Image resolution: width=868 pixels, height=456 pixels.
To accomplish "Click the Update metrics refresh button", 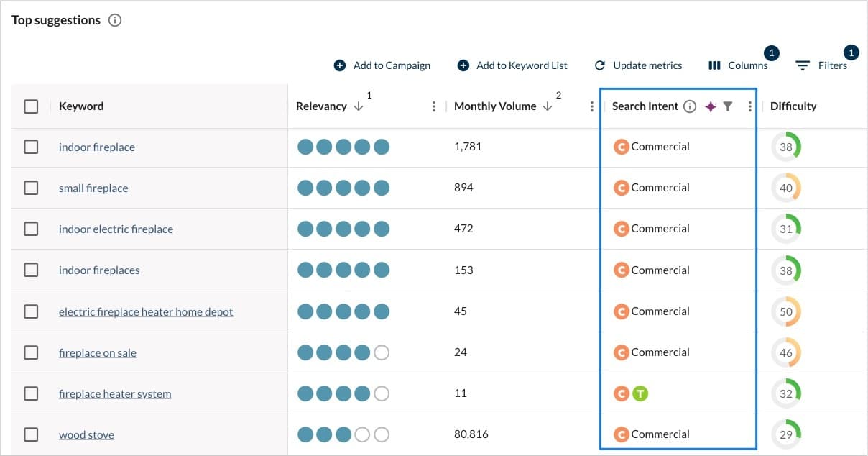I will (638, 65).
